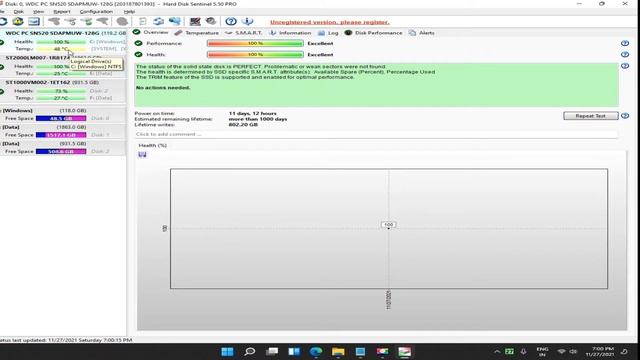Viewport: 640px width, 360px height.
Task: Click Hard Disk Sentinel taskbar icon
Action: click(x=404, y=351)
